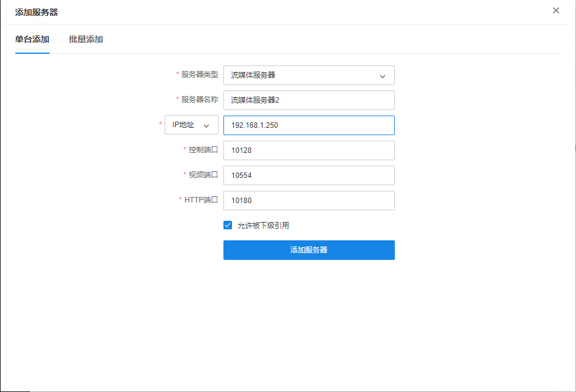Click the chevron arrow in 服务器类型 box
576x392 pixels.
click(383, 76)
